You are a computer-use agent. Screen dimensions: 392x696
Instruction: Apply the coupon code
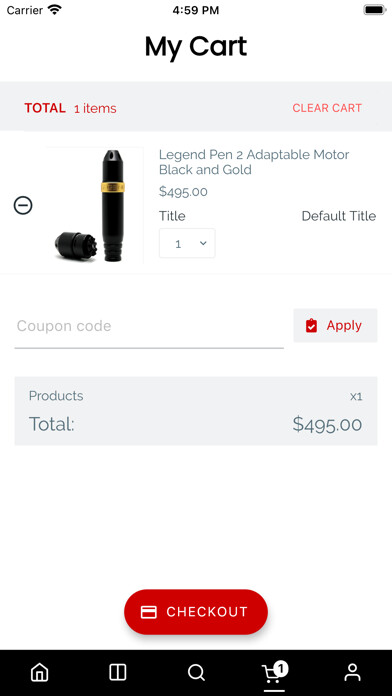(335, 325)
